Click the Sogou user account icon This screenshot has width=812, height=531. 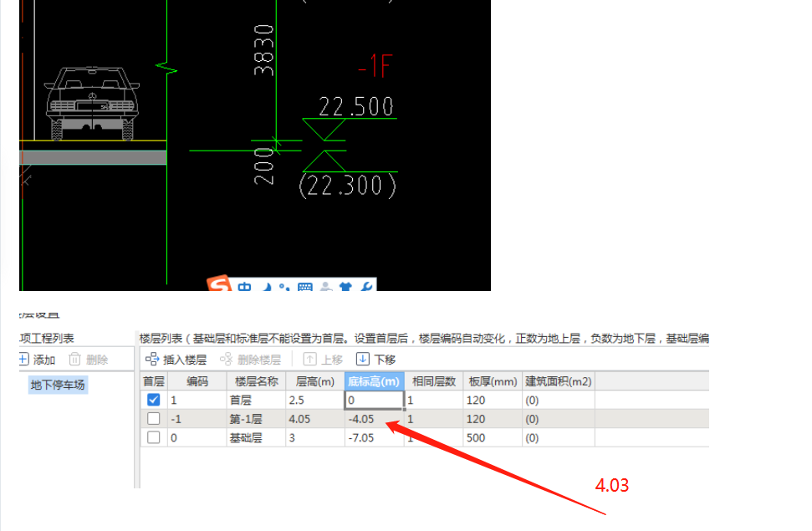(326, 287)
